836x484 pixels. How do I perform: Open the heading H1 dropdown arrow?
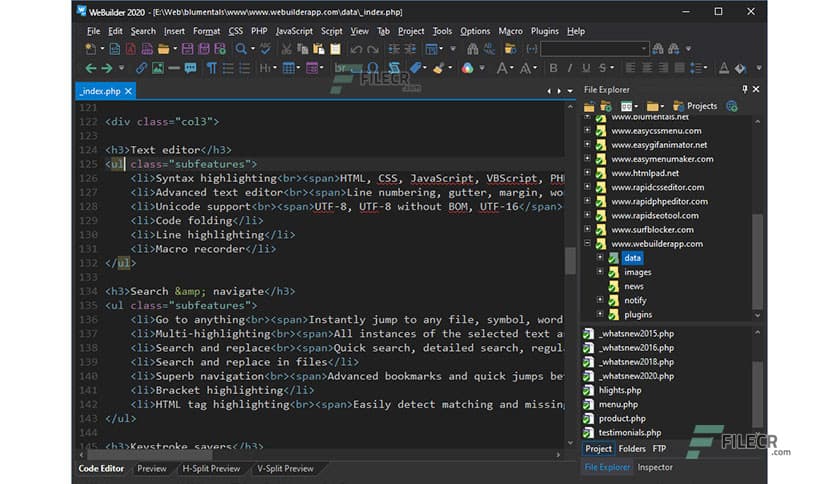[275, 68]
